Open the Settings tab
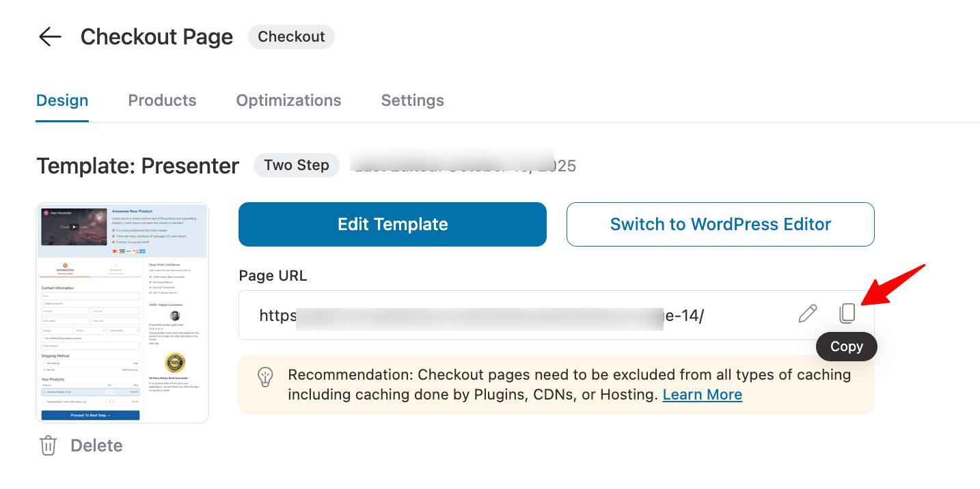Viewport: 980px width, 489px height. 412,100
